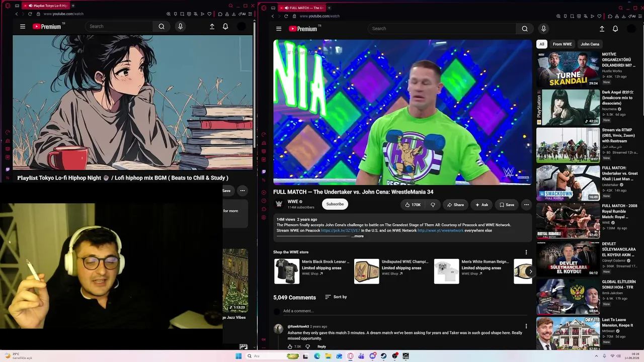This screenshot has width=644, height=362.
Task: Click the WWE video player
Action: pyautogui.click(x=402, y=112)
